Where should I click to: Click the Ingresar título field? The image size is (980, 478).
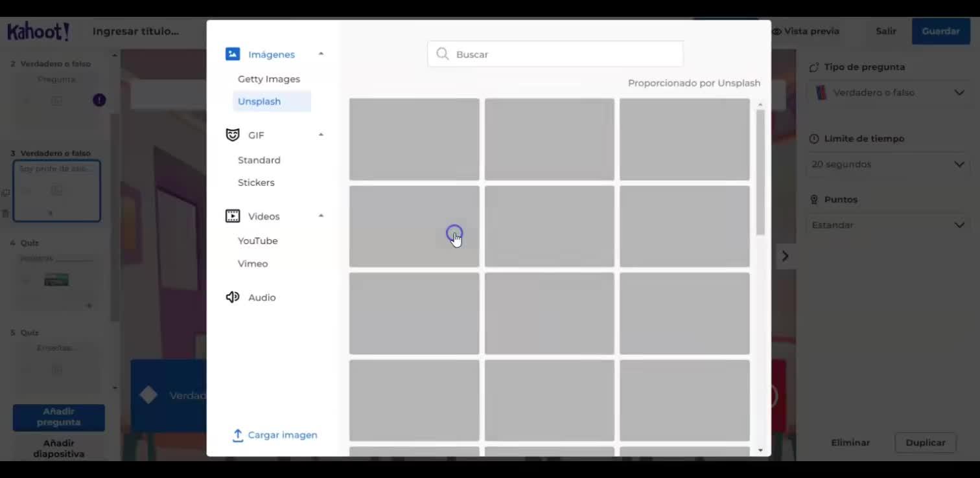click(x=135, y=31)
